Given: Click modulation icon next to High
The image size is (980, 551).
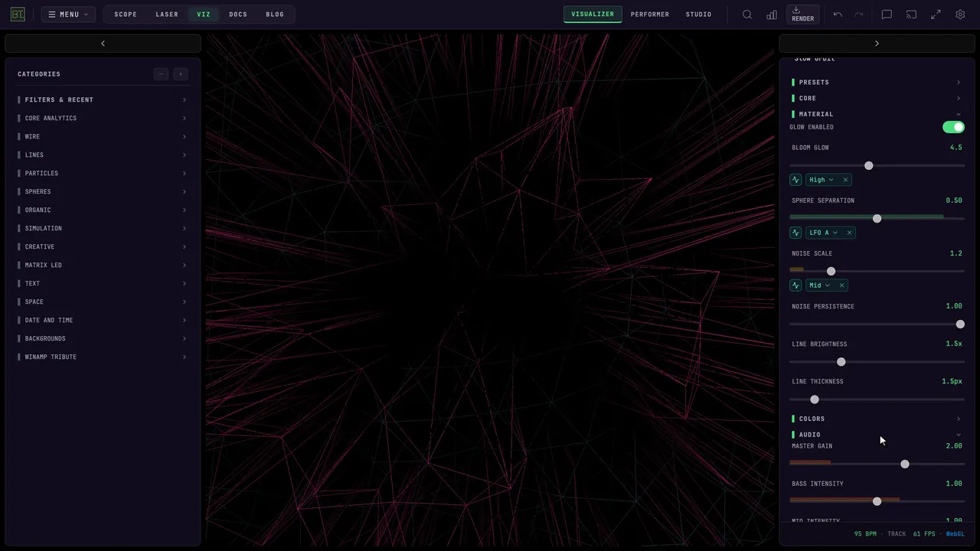Looking at the screenshot, I should [795, 180].
